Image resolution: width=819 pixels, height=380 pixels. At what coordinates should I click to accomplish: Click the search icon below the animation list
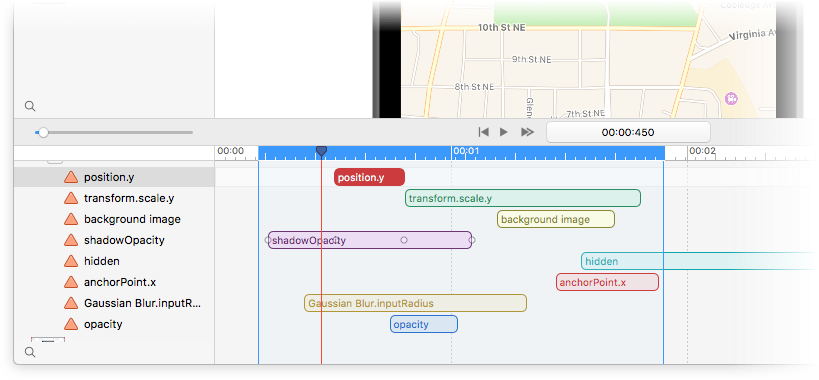[30, 352]
